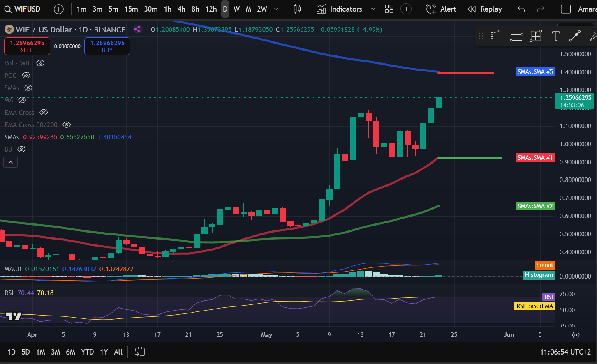Select the 15m timeframe
Image resolution: width=597 pixels, height=364 pixels.
click(x=131, y=9)
